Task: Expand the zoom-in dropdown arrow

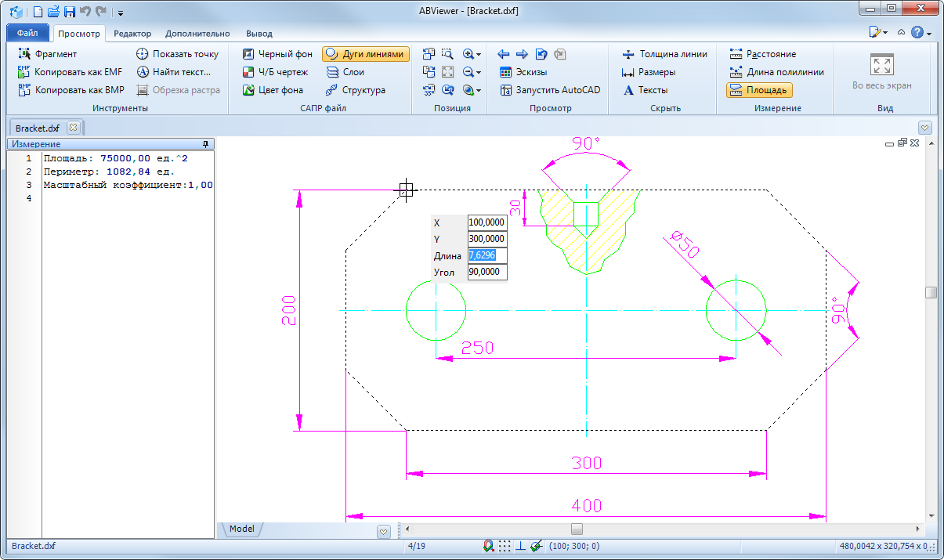Action: click(x=478, y=55)
